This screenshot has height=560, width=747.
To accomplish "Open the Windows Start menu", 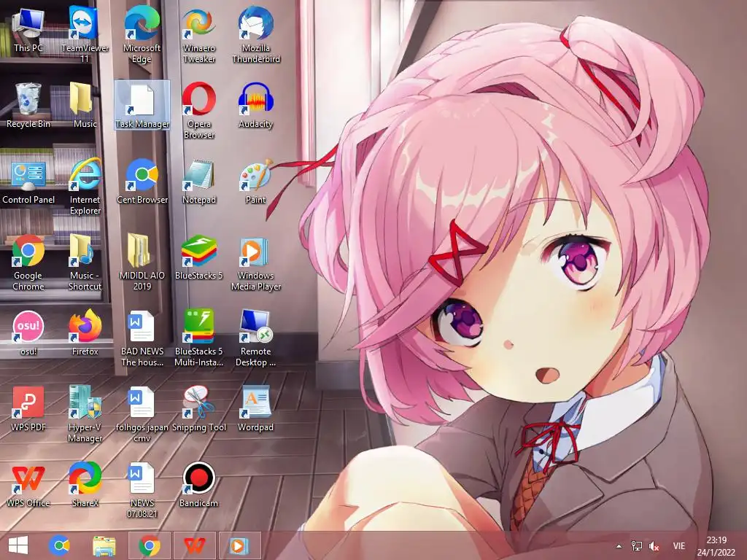I will point(18,545).
